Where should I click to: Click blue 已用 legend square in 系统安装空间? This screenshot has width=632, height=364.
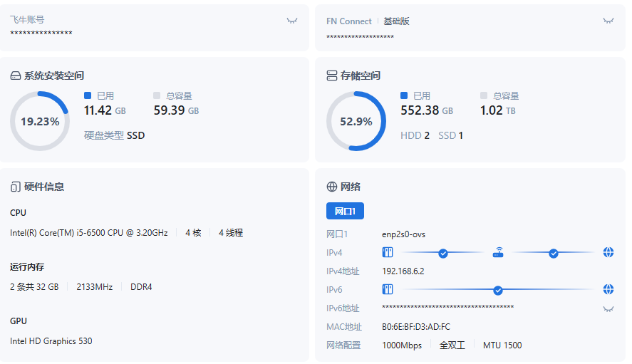pos(88,95)
